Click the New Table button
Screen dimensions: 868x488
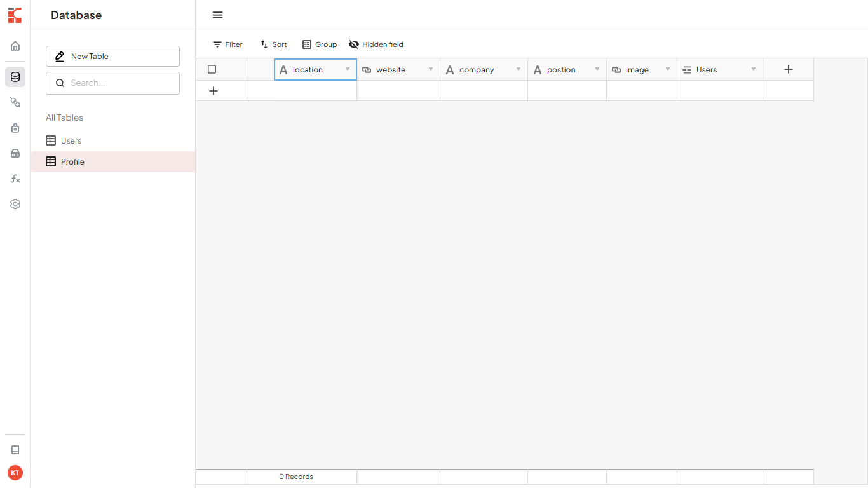[x=112, y=56]
